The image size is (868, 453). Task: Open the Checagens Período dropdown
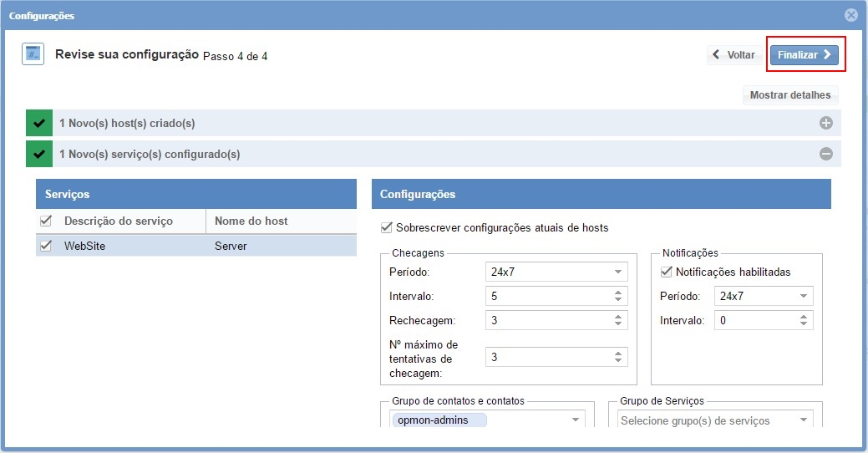click(617, 272)
